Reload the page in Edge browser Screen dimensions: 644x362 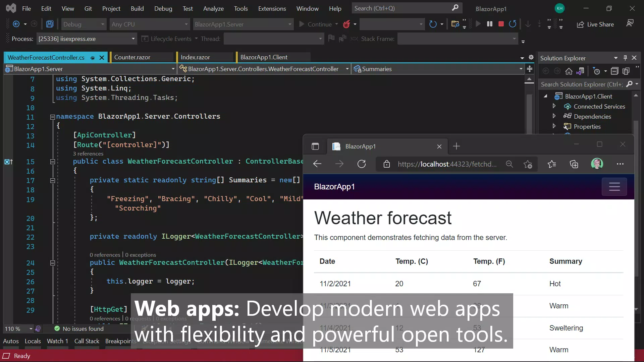[362, 164]
